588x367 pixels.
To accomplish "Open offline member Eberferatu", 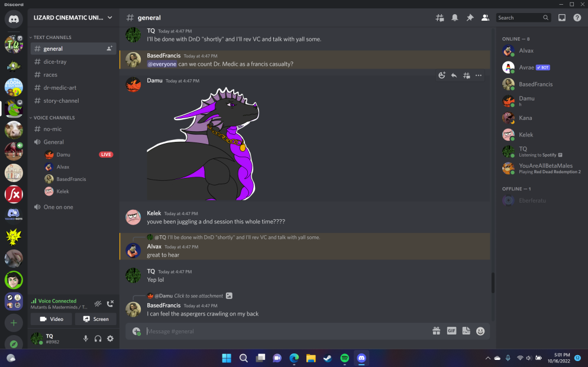I will tap(541, 201).
